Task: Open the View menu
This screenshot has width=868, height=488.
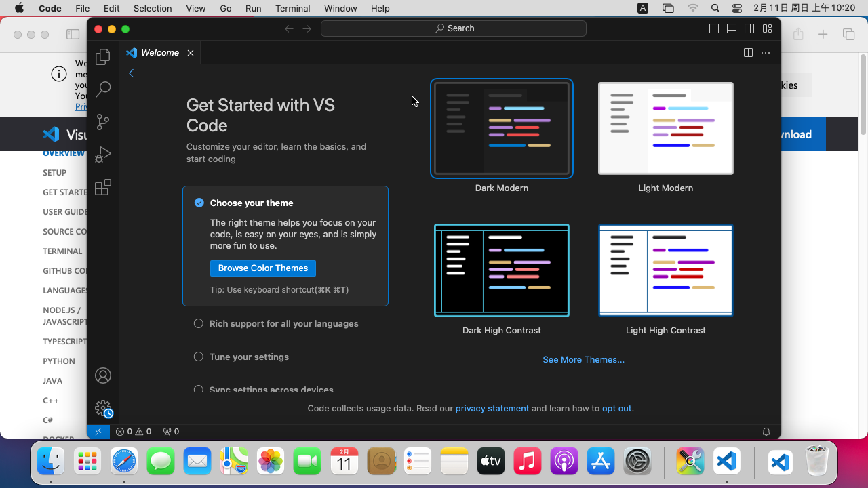Action: coord(196,8)
